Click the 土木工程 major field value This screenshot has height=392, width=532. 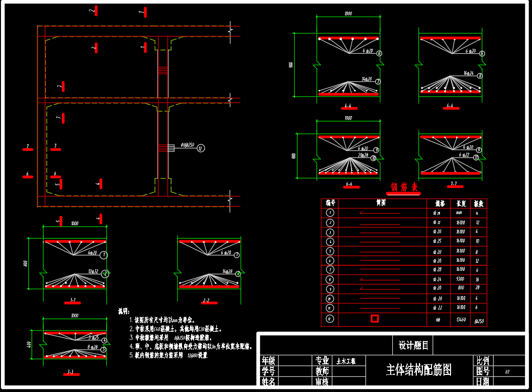(x=345, y=361)
